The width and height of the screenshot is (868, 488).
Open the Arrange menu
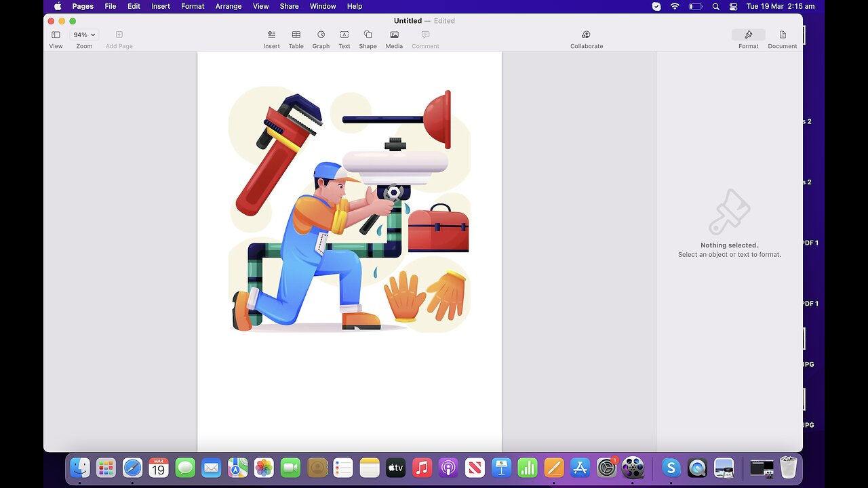pyautogui.click(x=229, y=6)
